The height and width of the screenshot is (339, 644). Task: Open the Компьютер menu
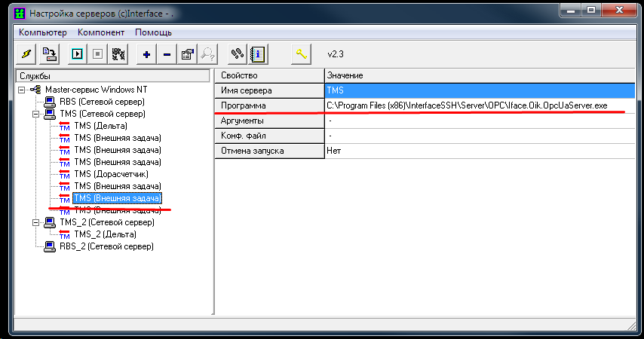[43, 32]
